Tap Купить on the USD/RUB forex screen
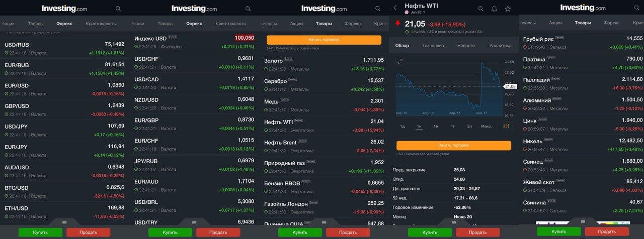The height and width of the screenshot is (239, 644). [40, 232]
